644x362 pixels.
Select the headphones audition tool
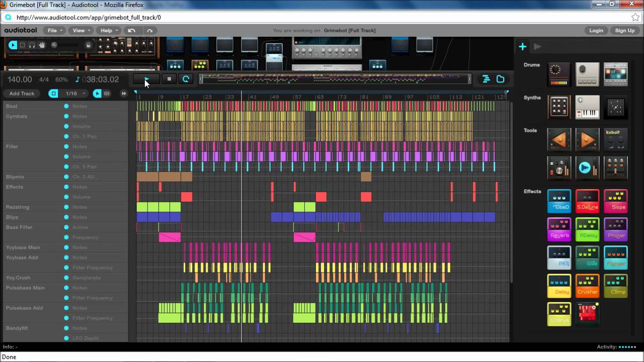pyautogui.click(x=32, y=45)
